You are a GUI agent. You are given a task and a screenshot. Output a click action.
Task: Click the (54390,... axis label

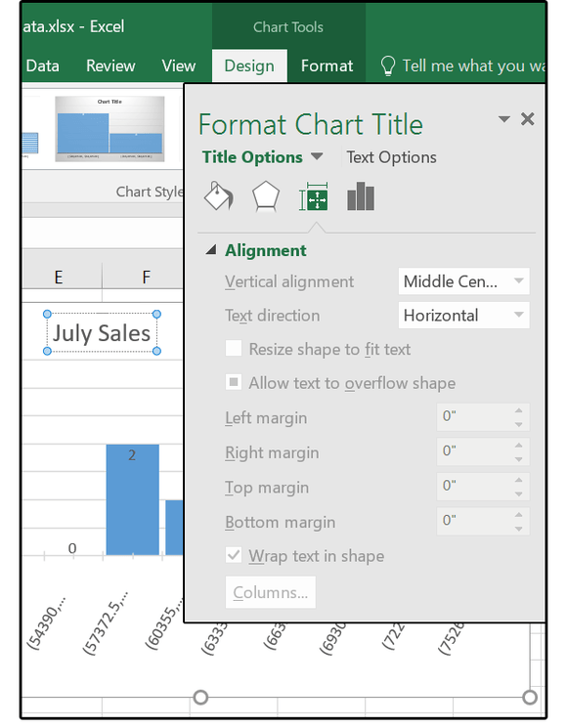point(47,623)
